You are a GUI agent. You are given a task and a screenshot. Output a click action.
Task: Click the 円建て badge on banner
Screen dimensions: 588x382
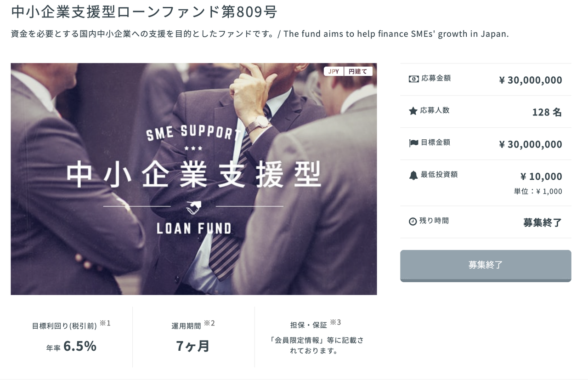click(x=358, y=71)
